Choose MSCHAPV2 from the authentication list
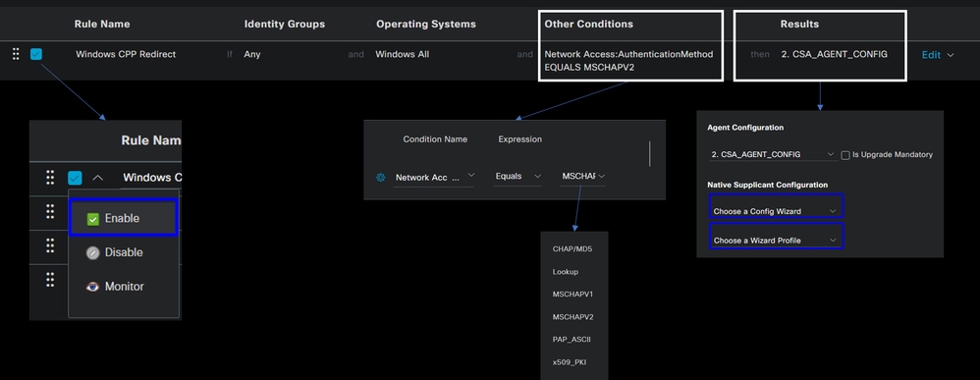 click(572, 317)
